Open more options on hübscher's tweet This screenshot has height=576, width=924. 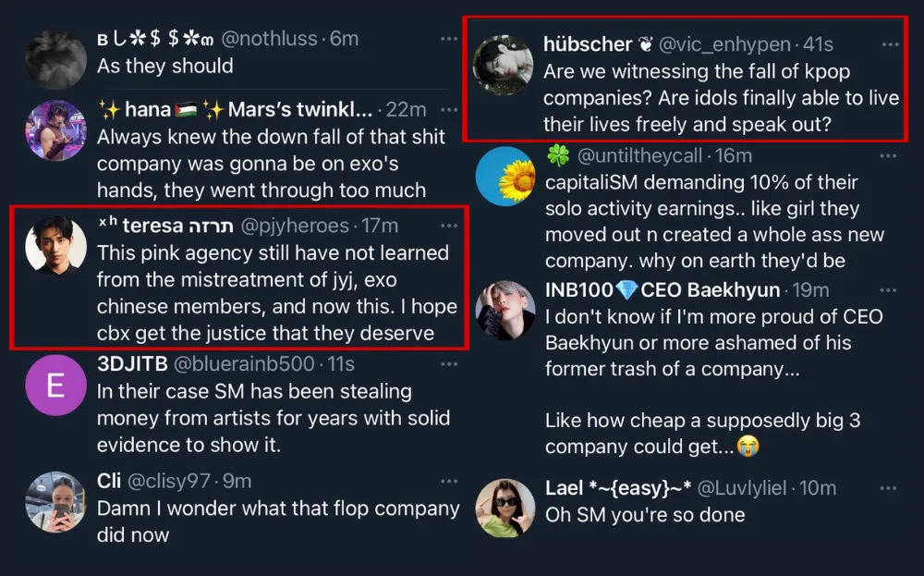[890, 44]
